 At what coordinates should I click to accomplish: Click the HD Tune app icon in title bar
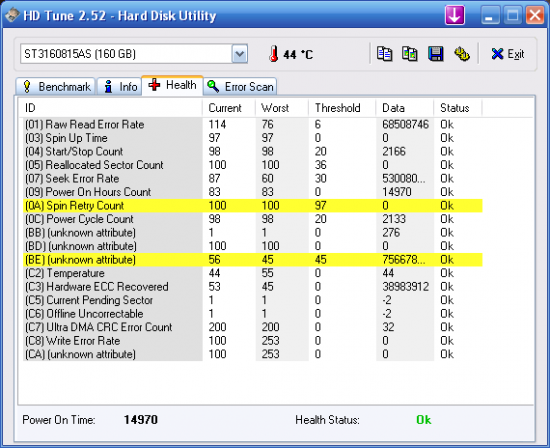[12, 15]
